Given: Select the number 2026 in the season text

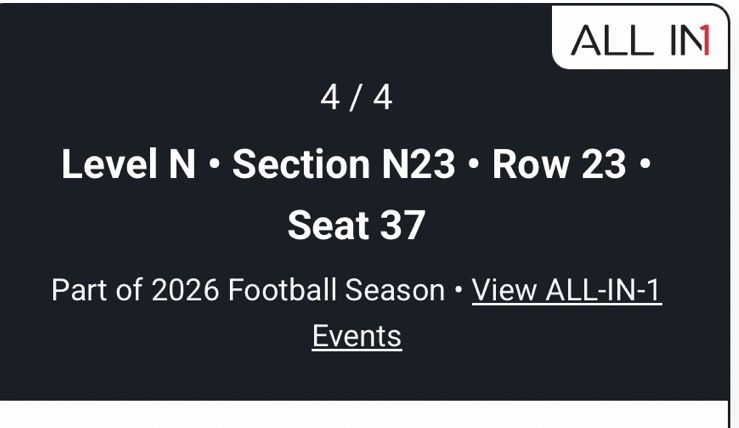Looking at the screenshot, I should [185, 289].
